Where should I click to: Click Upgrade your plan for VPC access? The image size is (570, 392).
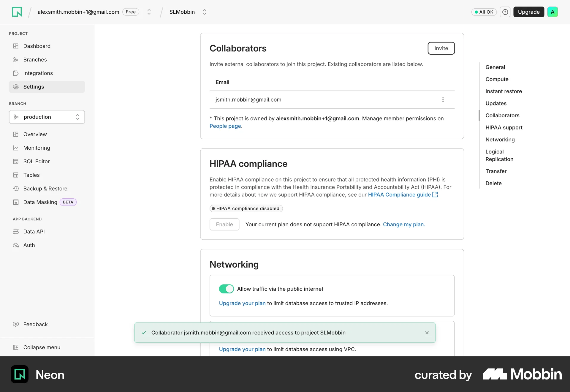pos(242,349)
